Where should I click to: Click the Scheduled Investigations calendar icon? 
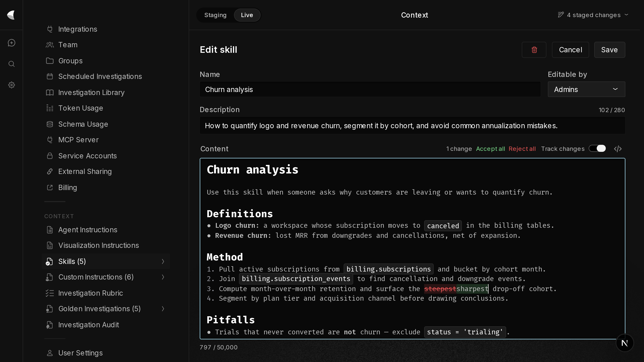(x=50, y=76)
